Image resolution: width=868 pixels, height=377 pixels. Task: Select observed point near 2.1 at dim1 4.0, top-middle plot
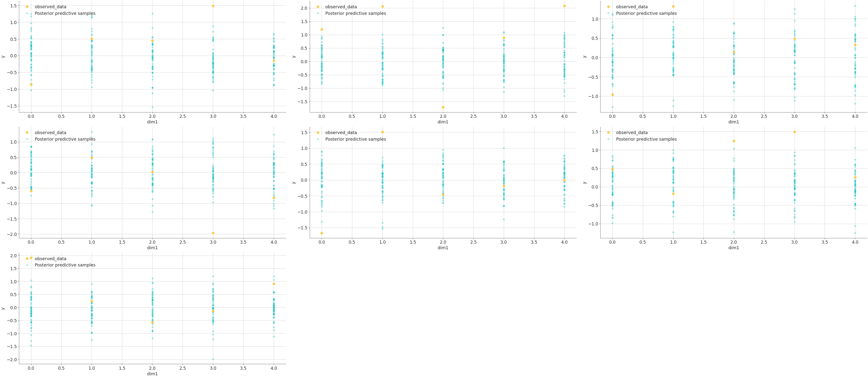coord(564,6)
